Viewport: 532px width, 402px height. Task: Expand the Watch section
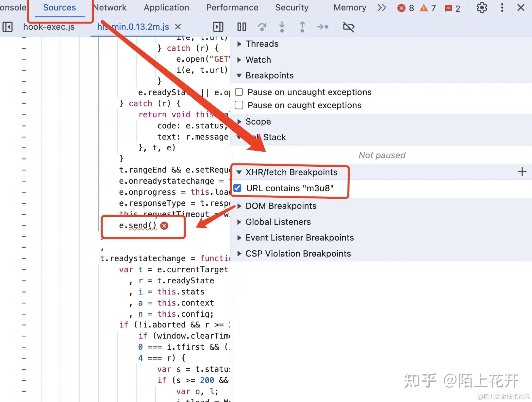(x=239, y=59)
